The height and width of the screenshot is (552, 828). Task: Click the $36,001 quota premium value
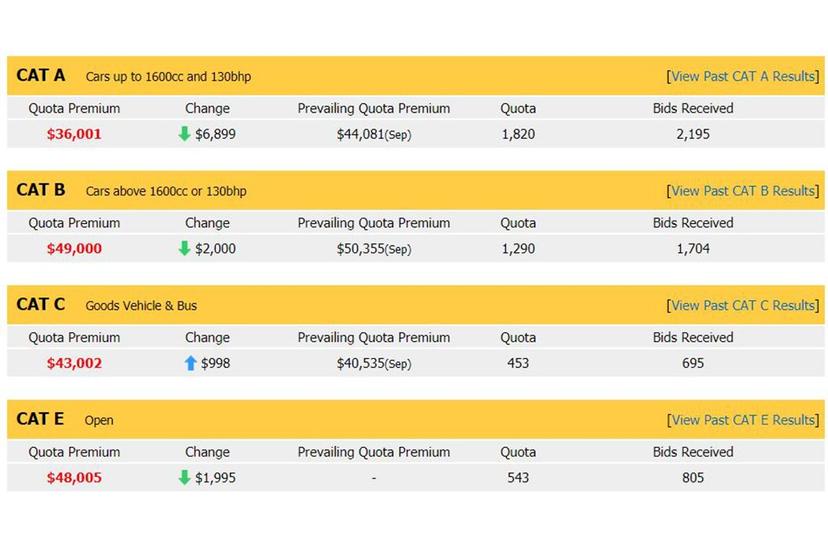pyautogui.click(x=74, y=134)
